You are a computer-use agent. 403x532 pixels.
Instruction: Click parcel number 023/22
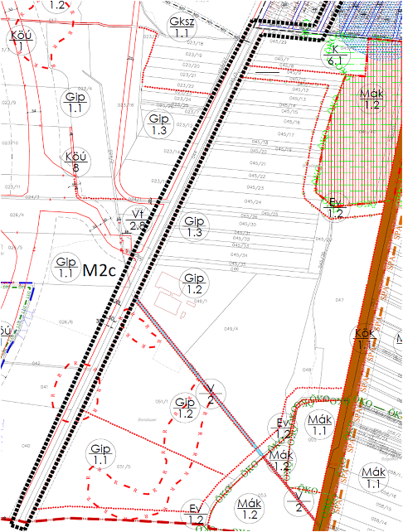[186, 85]
